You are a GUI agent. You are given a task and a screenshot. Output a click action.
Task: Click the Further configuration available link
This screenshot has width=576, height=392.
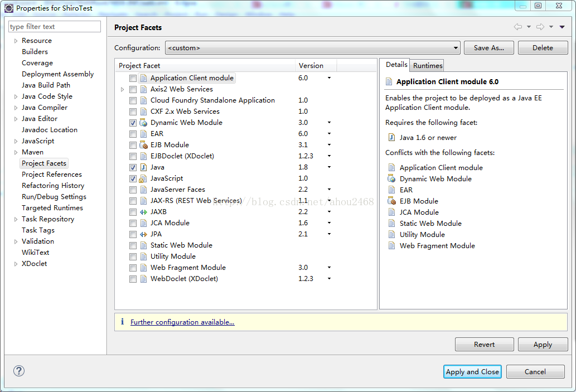point(182,322)
